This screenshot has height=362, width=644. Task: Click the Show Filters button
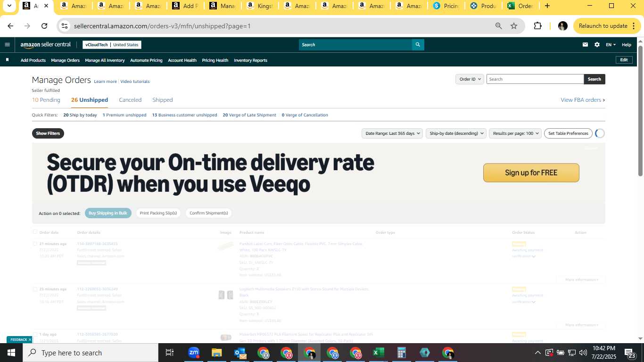pyautogui.click(x=48, y=133)
